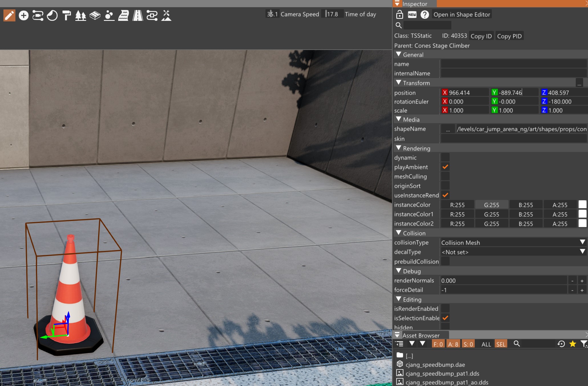Open the River Editor water tool
The height and width of the screenshot is (386, 588).
pyautogui.click(x=123, y=15)
